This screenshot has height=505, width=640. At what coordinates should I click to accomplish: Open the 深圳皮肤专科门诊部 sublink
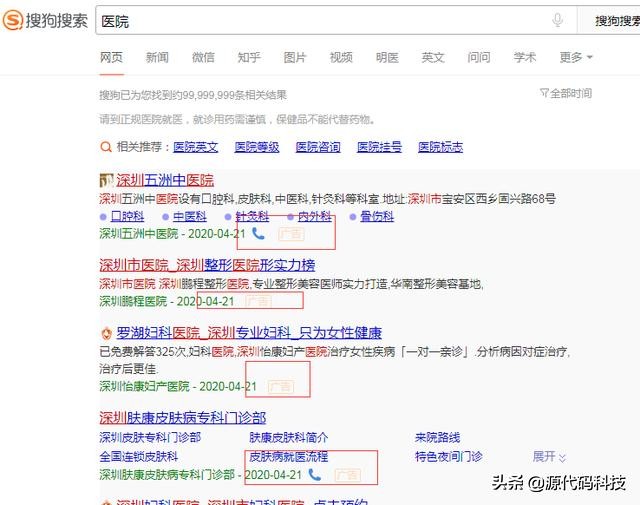[x=150, y=438]
